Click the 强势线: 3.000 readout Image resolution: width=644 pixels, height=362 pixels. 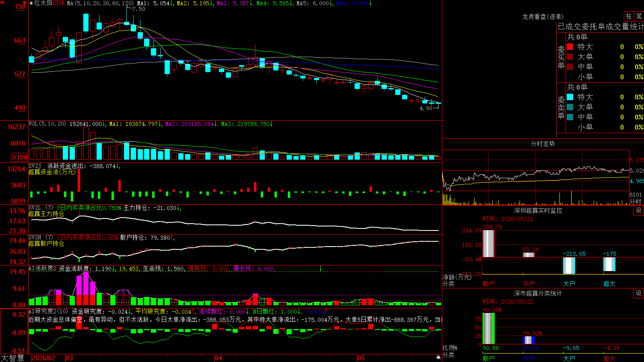[x=209, y=268]
